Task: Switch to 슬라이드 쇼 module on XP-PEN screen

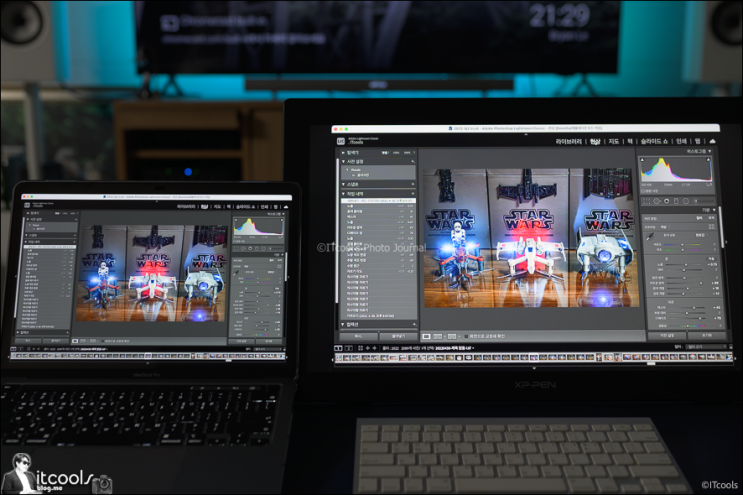Action: (654, 141)
